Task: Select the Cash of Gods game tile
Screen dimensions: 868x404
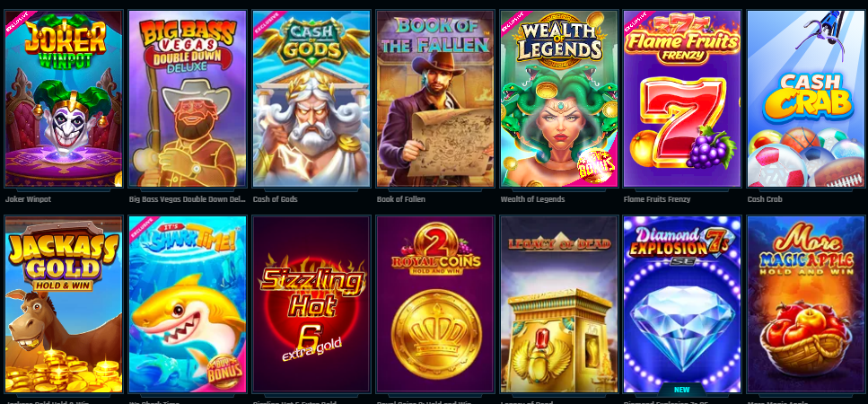Action: (x=311, y=99)
